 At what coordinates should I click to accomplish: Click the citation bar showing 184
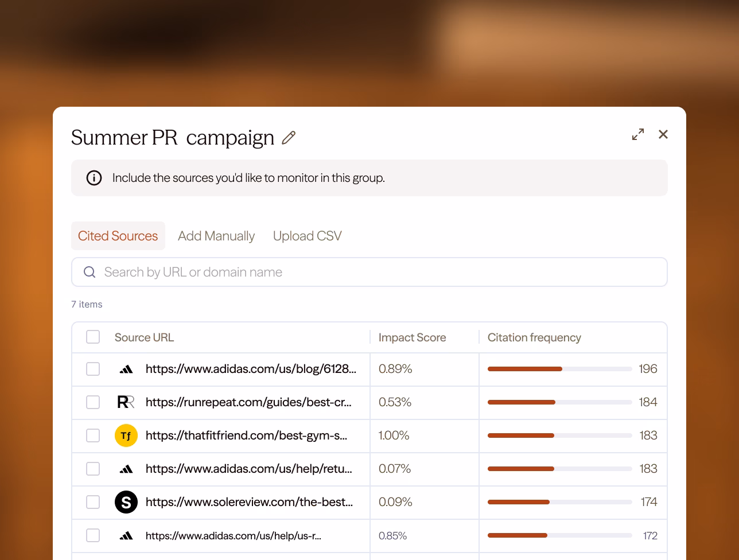(x=560, y=402)
